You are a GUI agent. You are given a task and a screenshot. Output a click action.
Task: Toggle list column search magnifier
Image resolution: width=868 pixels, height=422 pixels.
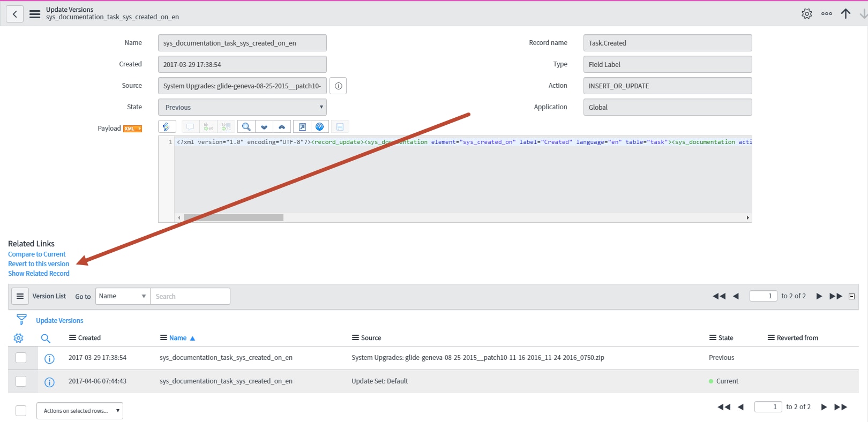tap(46, 338)
